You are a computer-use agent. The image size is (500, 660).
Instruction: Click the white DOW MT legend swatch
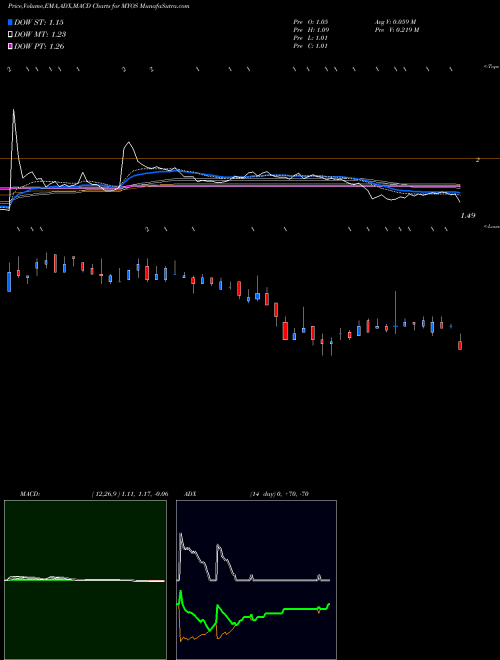tap(10, 35)
